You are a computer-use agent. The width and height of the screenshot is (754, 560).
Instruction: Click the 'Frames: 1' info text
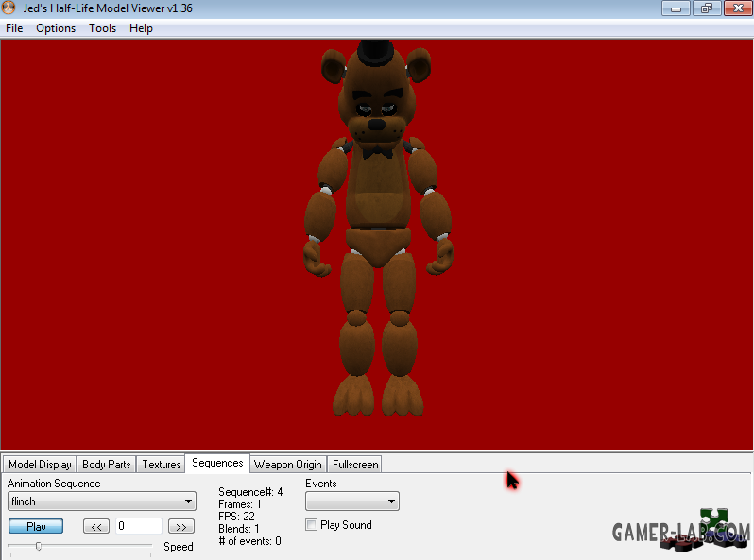[239, 504]
